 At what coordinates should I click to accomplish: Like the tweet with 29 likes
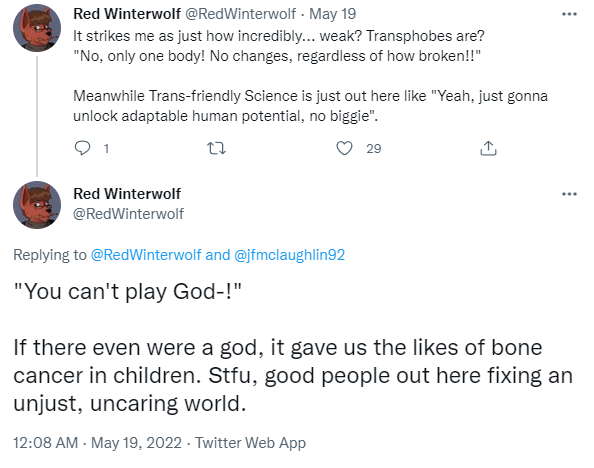344,148
